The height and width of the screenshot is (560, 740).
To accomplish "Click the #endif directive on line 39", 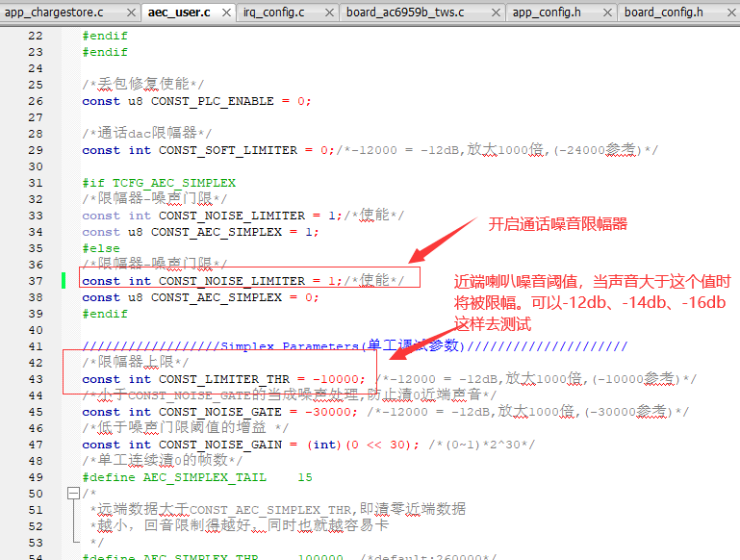I will pyautogui.click(x=105, y=314).
